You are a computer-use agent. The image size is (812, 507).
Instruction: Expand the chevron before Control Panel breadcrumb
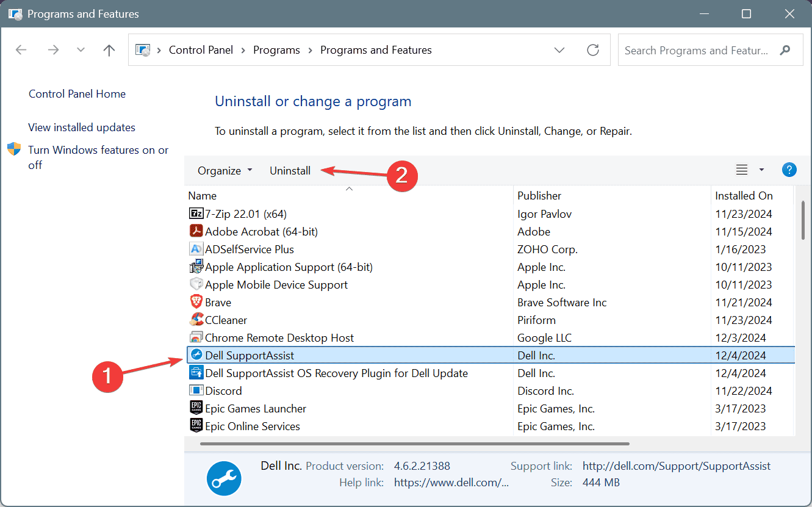click(159, 50)
